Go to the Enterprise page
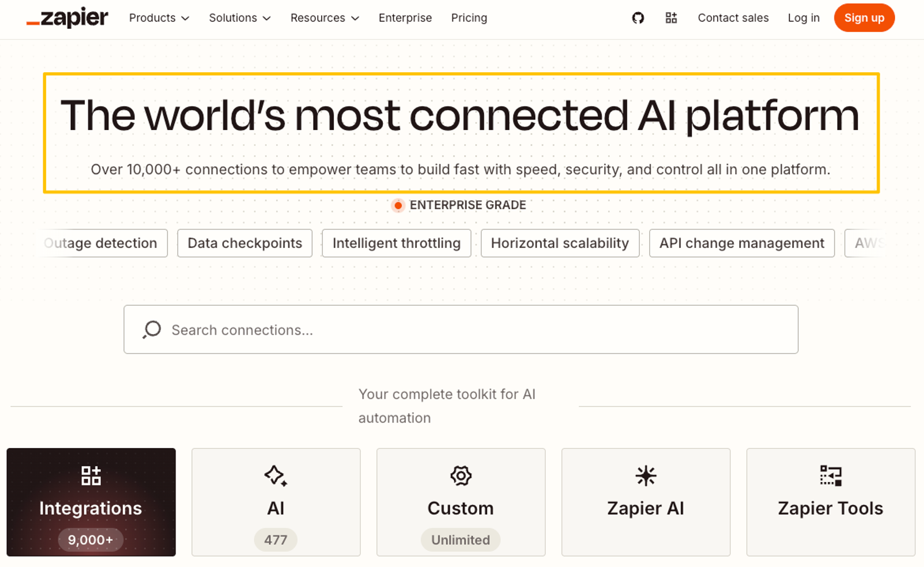Viewport: 924px width, 567px height. [x=405, y=18]
